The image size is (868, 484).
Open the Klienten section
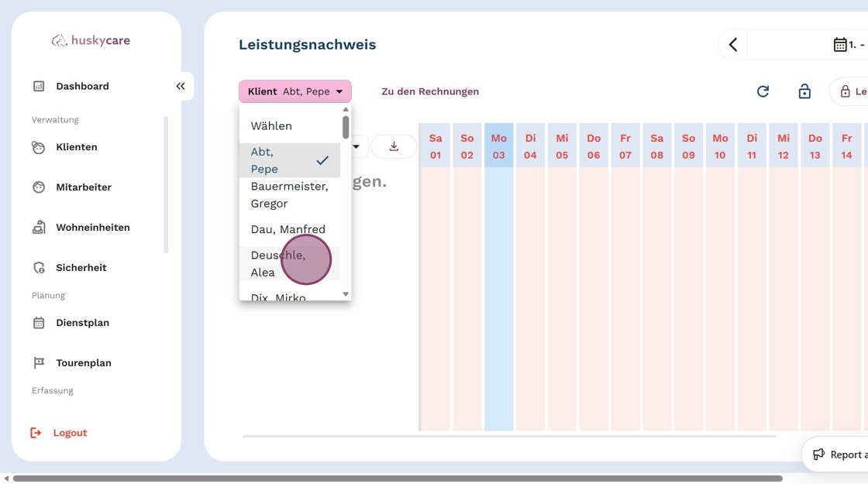tap(77, 146)
